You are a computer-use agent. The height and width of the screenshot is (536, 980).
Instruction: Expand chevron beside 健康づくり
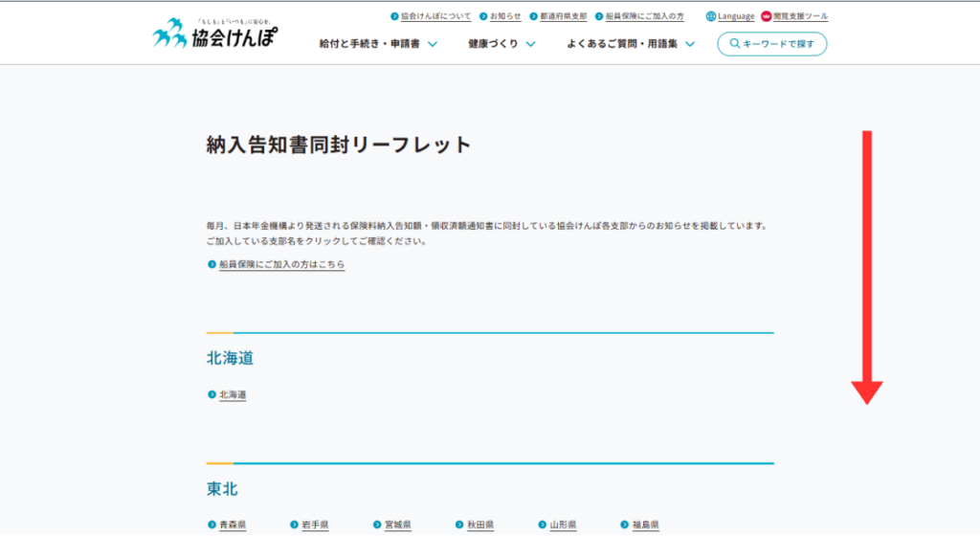(x=530, y=44)
